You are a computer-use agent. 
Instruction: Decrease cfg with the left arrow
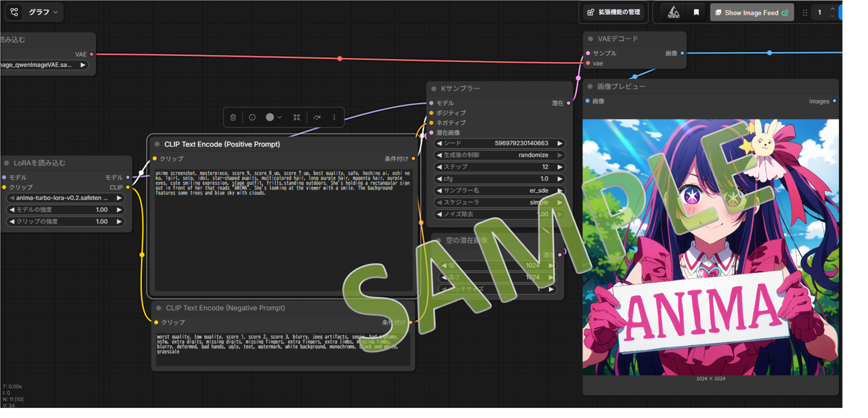click(x=439, y=179)
